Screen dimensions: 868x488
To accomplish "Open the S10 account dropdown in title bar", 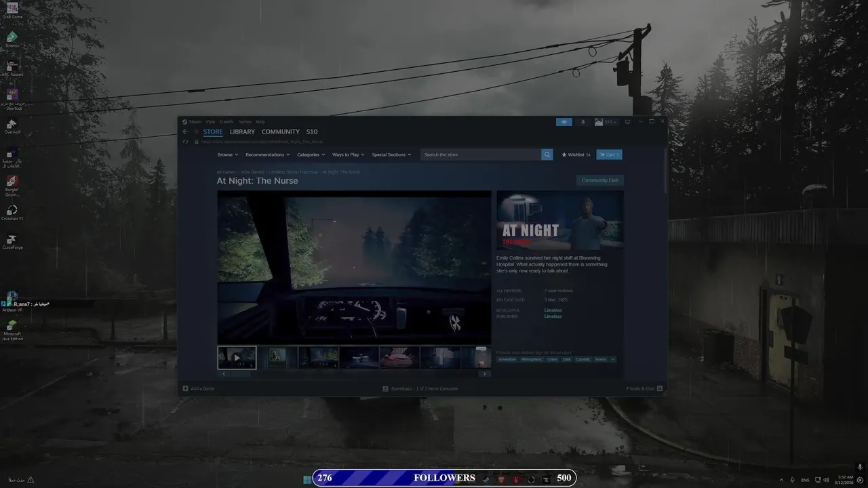I will click(606, 122).
